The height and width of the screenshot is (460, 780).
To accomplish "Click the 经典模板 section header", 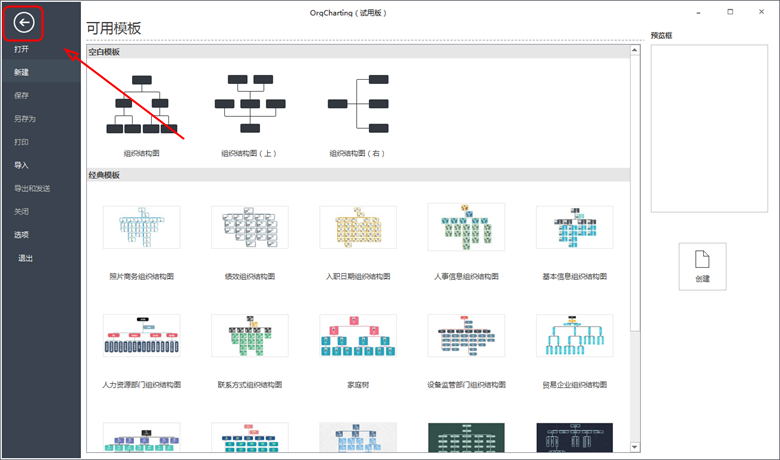I will point(358,175).
